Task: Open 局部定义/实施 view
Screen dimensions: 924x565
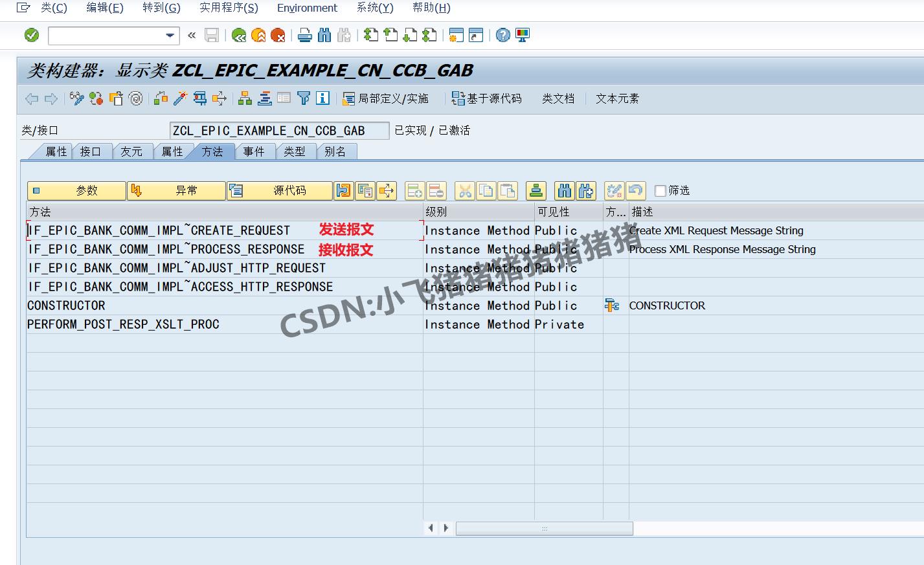Action: point(385,98)
